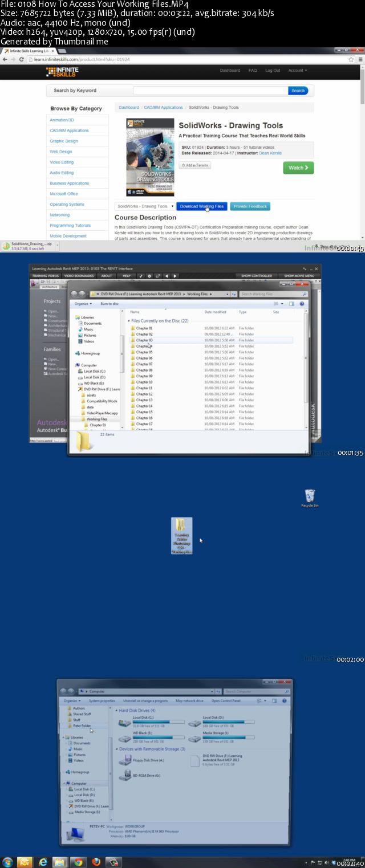Select Documents under Libraries in Working Files window
The width and height of the screenshot is (365, 868).
(x=92, y=323)
